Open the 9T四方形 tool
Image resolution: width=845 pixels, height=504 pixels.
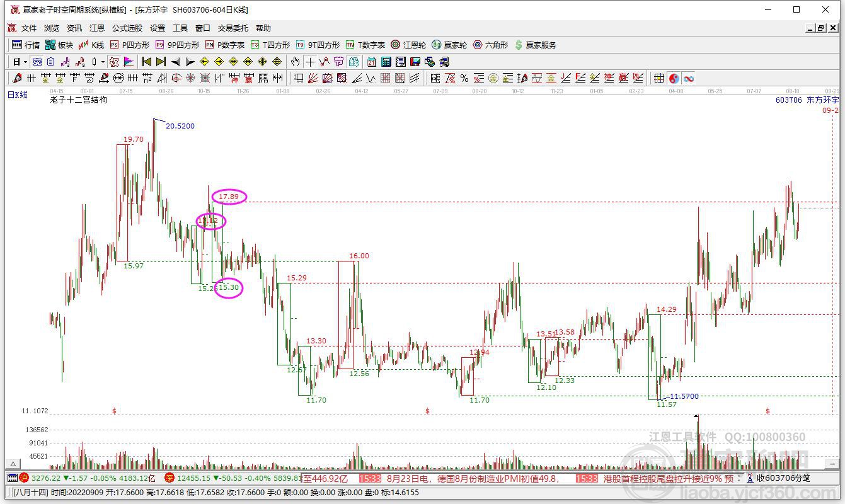[318, 45]
